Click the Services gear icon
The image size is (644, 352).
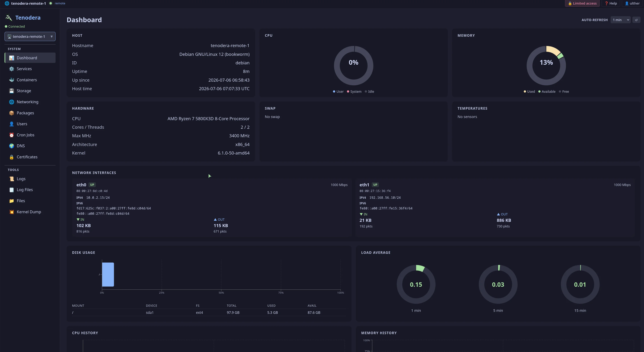pos(11,69)
